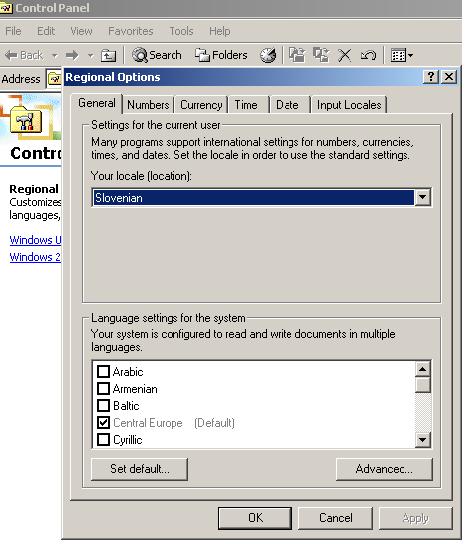This screenshot has height=544, width=466.
Task: Click the Advanced... button
Action: (384, 469)
